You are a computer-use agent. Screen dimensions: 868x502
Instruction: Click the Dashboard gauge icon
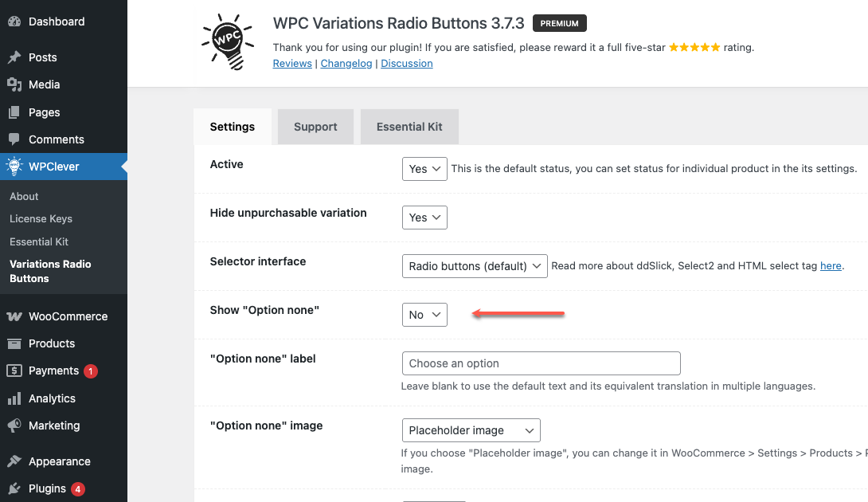coord(14,22)
